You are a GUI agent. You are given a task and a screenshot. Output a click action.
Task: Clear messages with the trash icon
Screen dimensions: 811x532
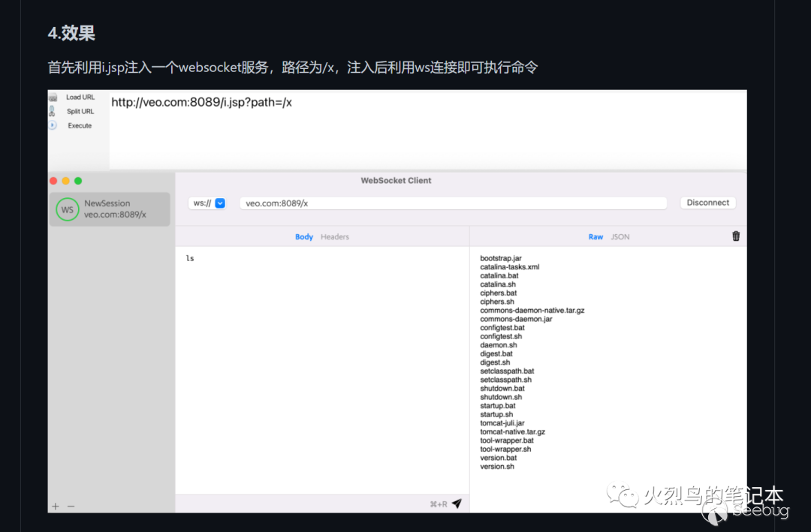coord(736,235)
